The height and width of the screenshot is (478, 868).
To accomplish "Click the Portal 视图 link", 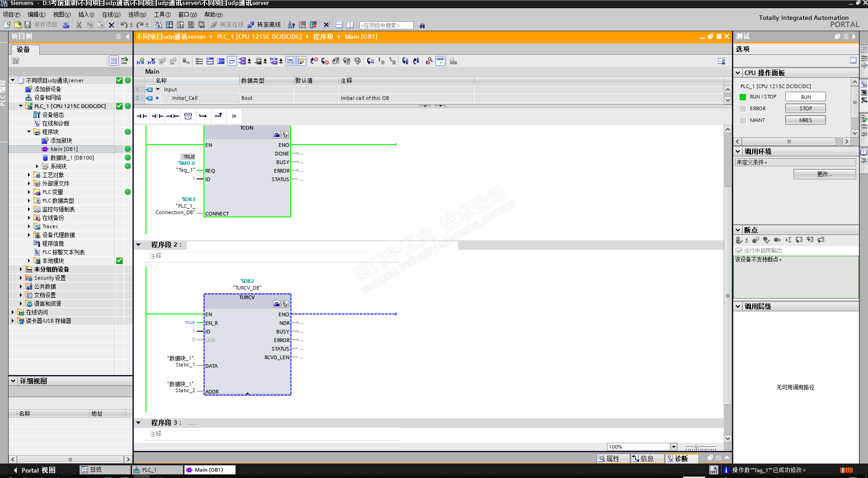I will click(34, 470).
